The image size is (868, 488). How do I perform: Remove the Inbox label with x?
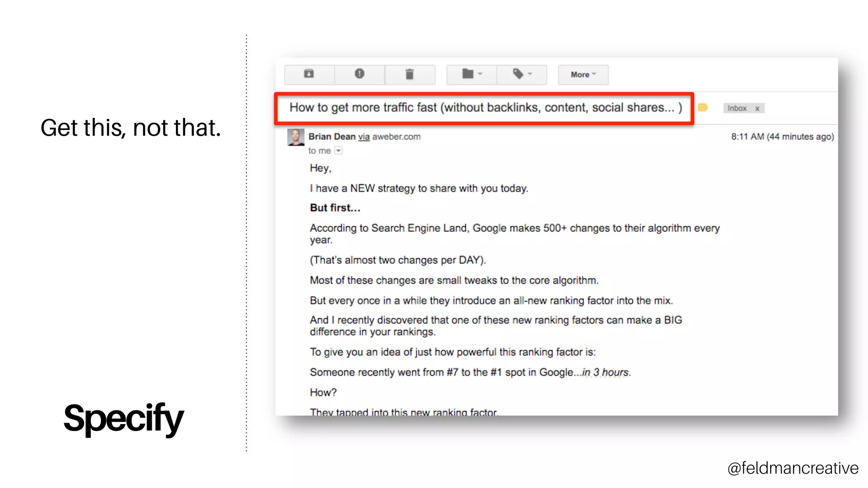pos(757,108)
